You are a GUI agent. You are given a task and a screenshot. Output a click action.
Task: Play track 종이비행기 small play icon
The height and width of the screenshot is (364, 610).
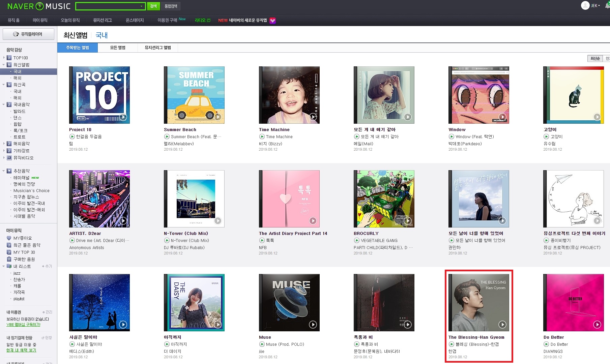tap(546, 240)
